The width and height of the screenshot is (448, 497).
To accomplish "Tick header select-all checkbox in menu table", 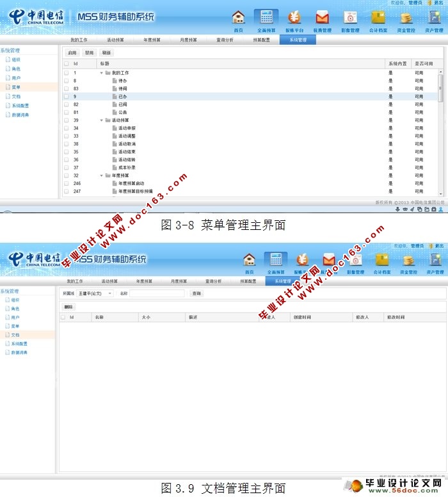I will 66,63.
